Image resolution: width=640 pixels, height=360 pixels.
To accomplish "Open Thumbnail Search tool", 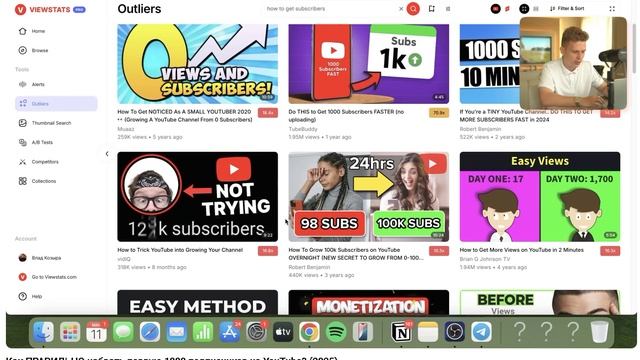I will click(51, 123).
